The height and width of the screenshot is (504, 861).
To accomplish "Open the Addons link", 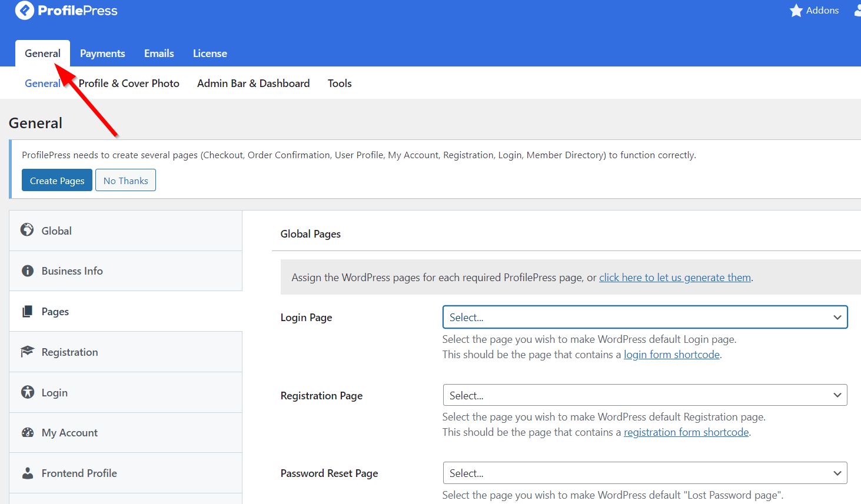I will [814, 11].
